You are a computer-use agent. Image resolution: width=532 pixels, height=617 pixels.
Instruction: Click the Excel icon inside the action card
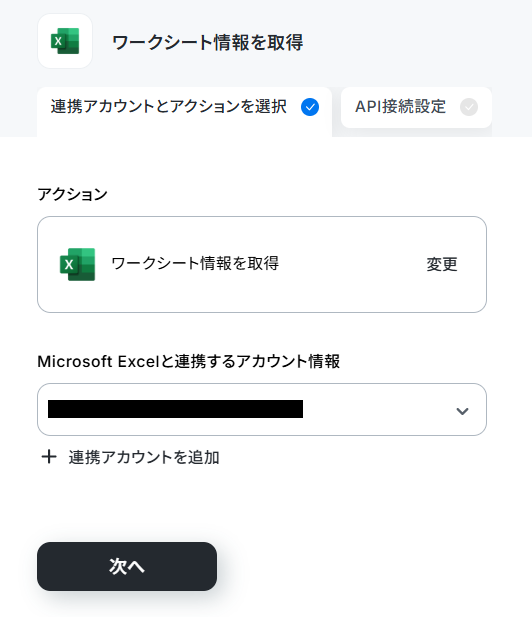click(x=78, y=264)
